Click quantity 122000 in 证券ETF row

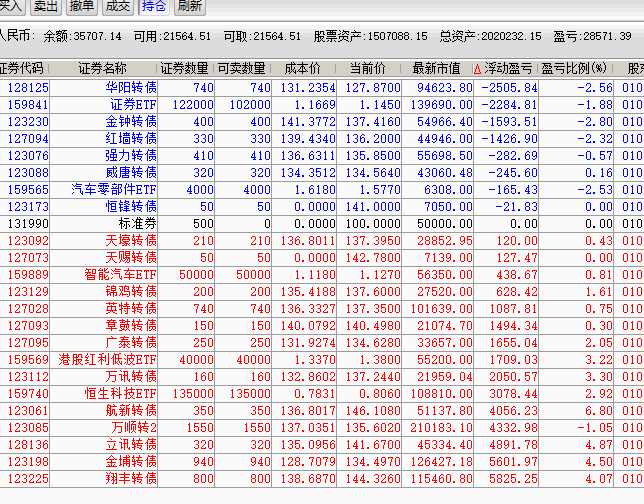tap(193, 105)
